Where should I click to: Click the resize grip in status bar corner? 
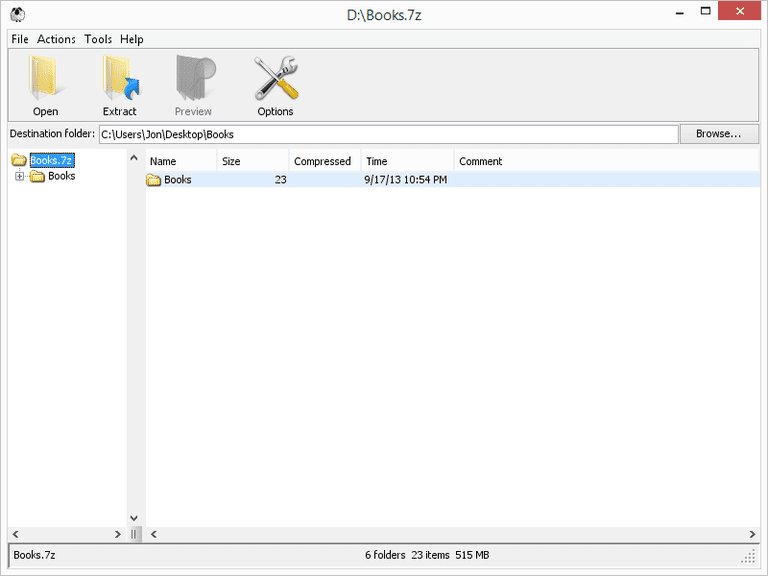(749, 557)
